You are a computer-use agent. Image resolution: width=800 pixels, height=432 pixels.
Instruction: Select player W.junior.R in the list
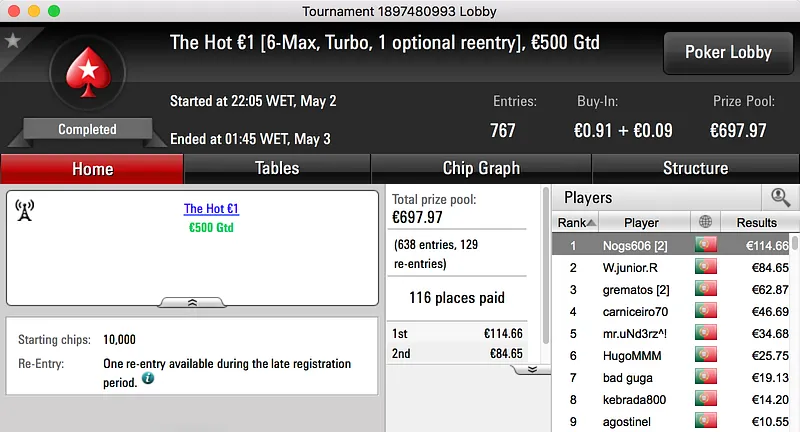tap(630, 267)
